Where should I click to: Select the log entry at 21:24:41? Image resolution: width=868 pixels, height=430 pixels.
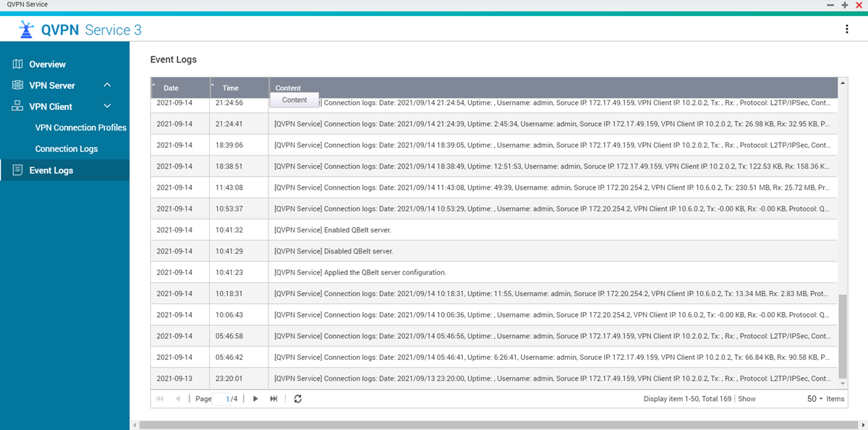(x=494, y=124)
